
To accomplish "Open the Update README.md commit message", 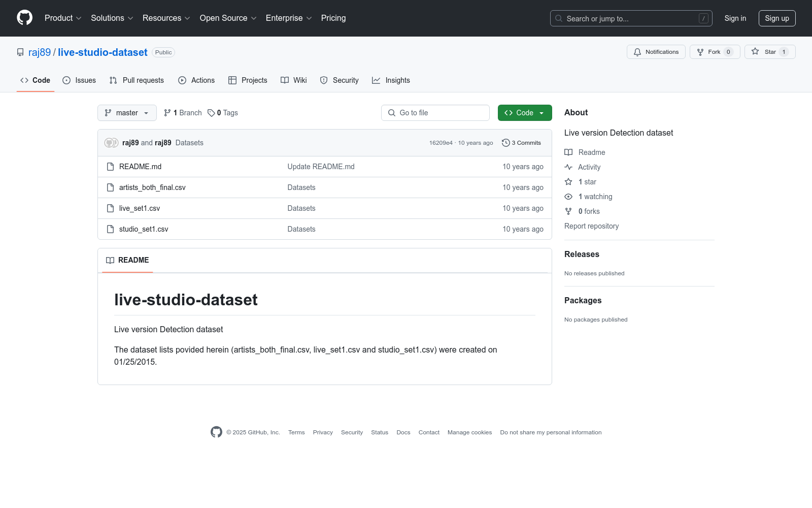I will pos(321,167).
